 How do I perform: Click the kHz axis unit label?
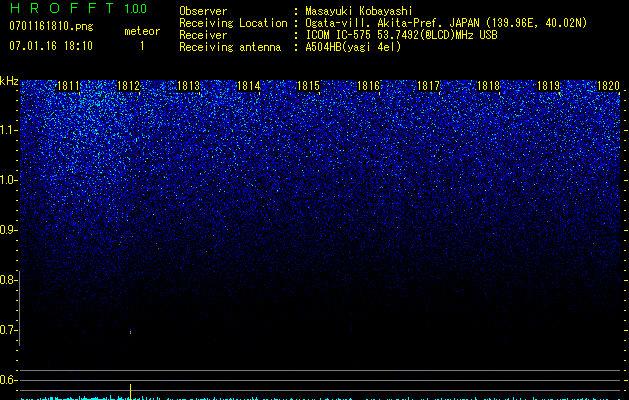9,81
